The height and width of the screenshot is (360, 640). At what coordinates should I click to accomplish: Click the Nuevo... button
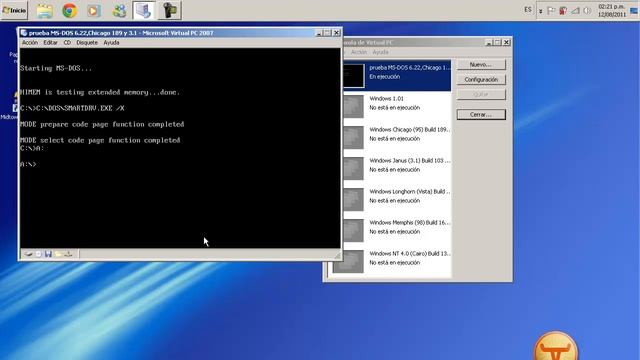point(481,64)
